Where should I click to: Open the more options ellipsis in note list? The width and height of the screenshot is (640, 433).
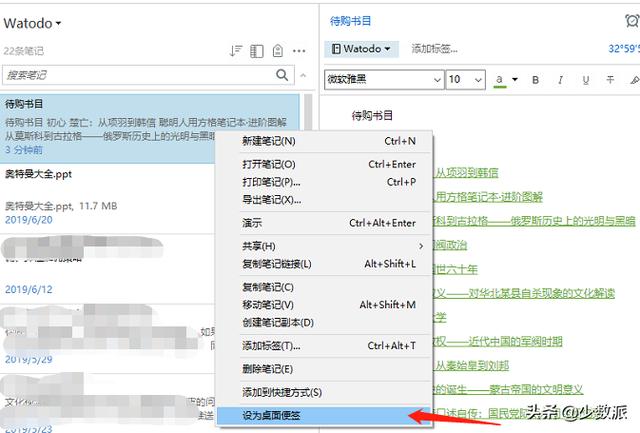pos(299,51)
